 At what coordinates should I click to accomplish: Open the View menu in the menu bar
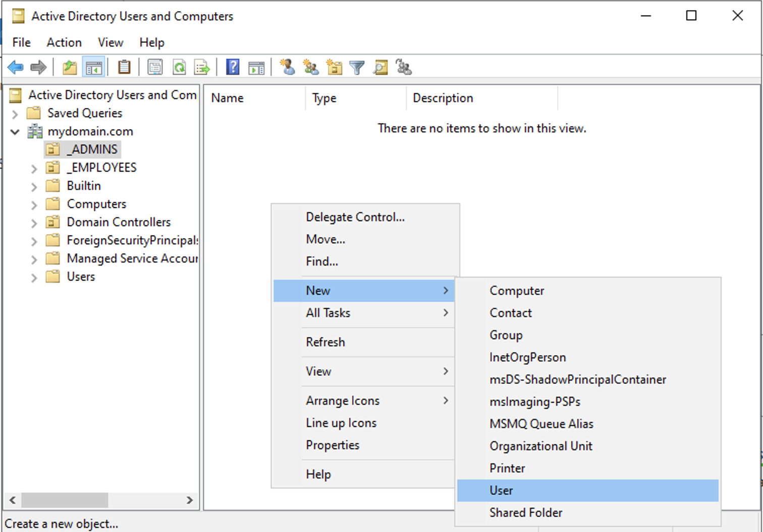(x=111, y=42)
